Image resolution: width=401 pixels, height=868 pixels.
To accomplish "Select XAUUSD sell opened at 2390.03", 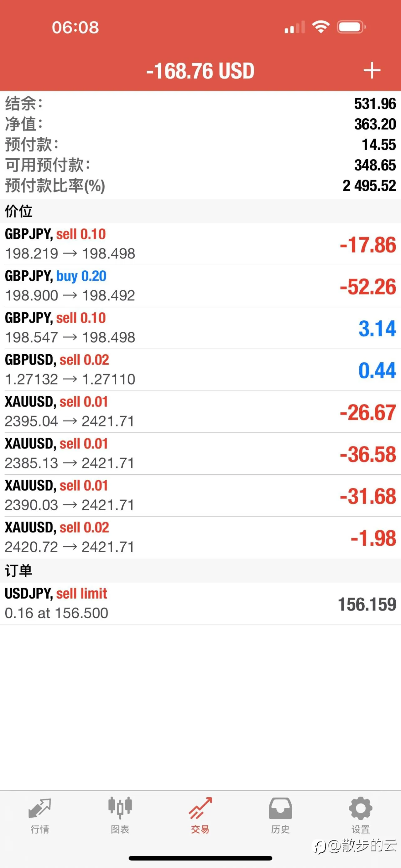I will [200, 496].
